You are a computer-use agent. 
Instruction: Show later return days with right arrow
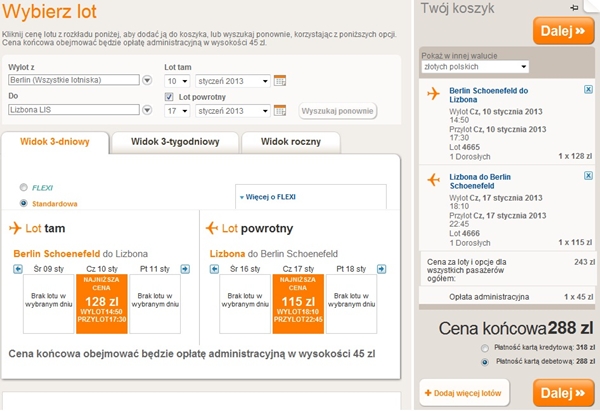pos(382,269)
